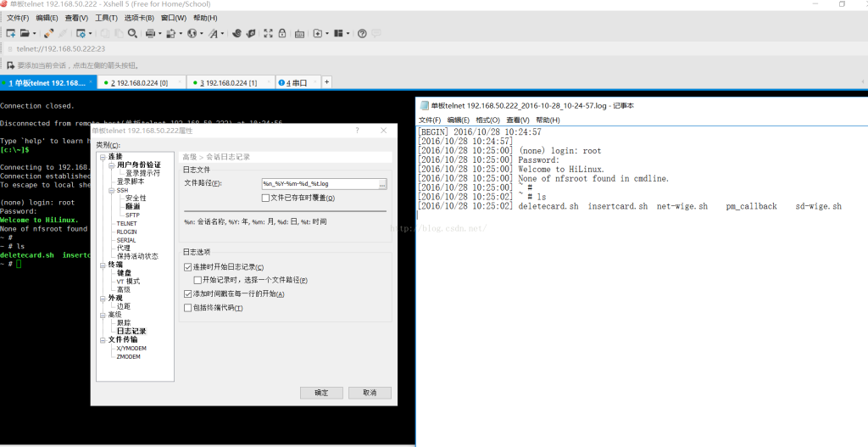Click the 取消 button in properties dialog
Image resolution: width=868 pixels, height=447 pixels.
(x=370, y=393)
